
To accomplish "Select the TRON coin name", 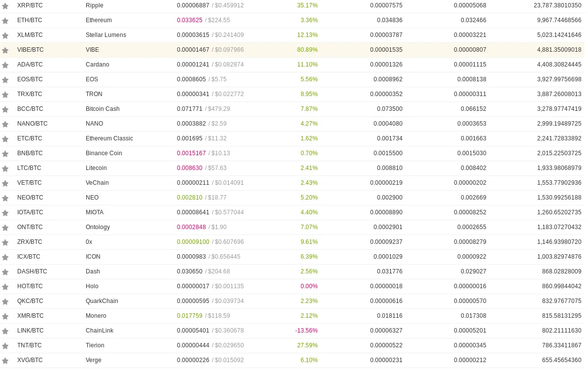I will 94,94.
